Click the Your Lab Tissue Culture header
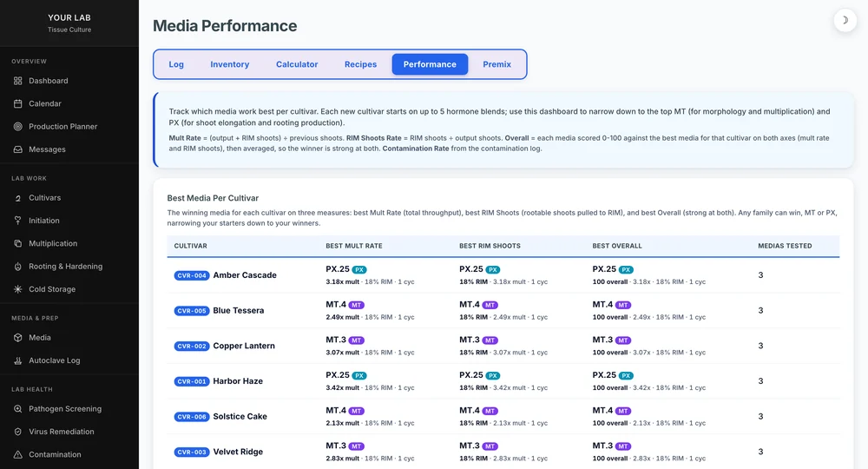 click(x=69, y=23)
